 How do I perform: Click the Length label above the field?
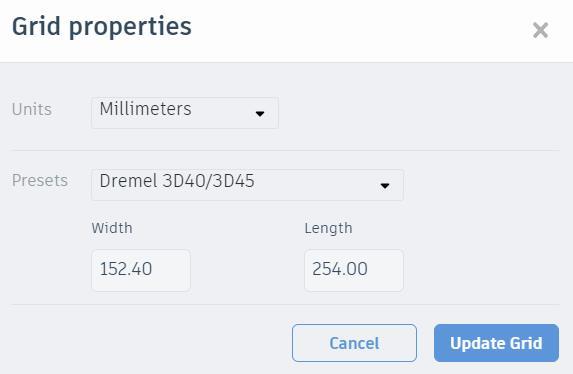click(x=328, y=228)
